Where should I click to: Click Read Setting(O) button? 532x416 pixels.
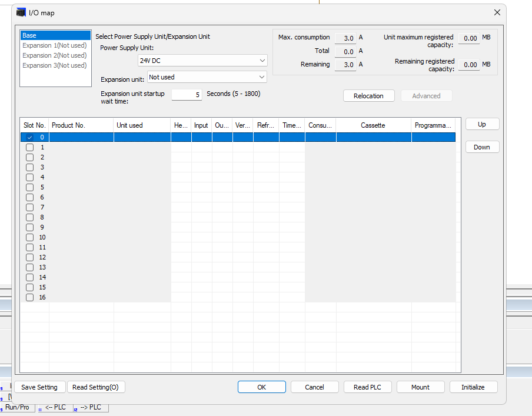tap(96, 387)
